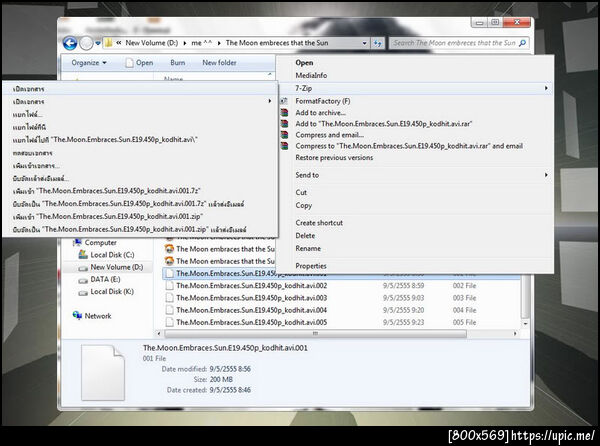Choose Restore previous versions
The image size is (600, 446).
click(414, 158)
